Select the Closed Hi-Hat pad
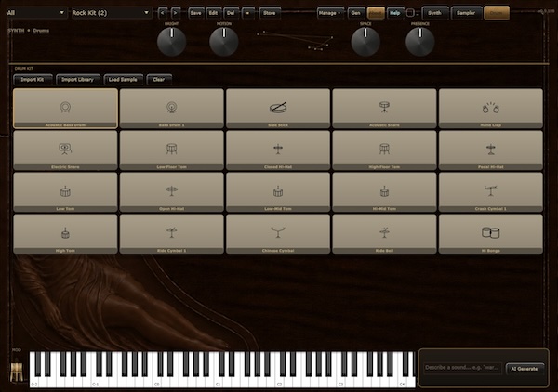Viewport: 558px width, 392px height. click(278, 150)
